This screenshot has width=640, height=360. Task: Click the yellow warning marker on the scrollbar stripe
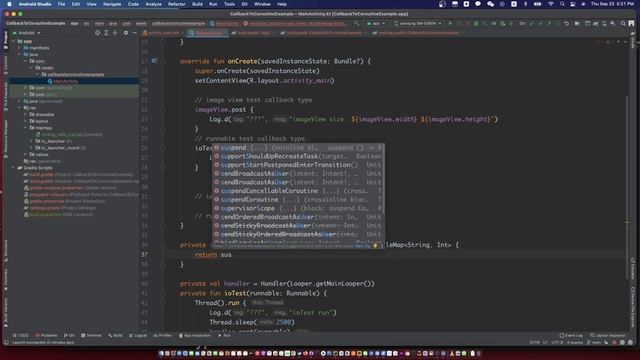(x=627, y=222)
